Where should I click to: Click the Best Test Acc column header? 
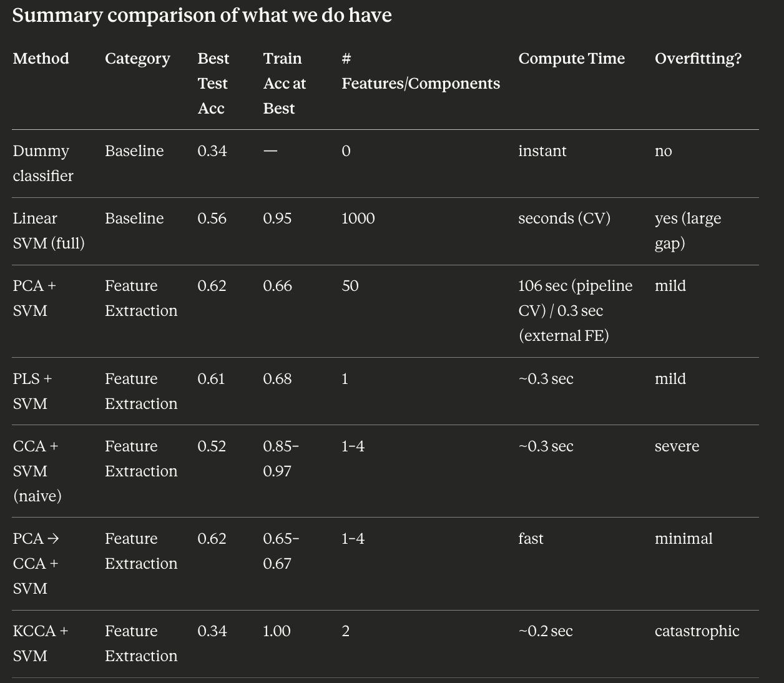pos(213,83)
